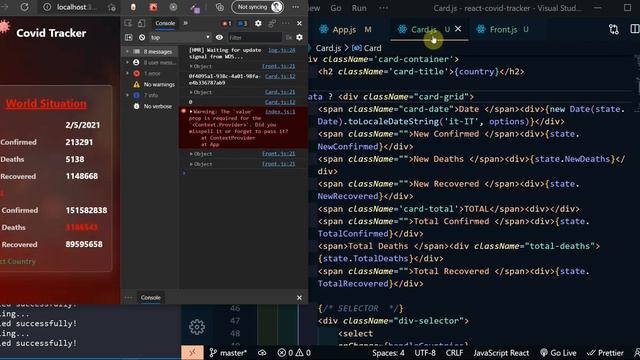
Task: Open the log.js:24 source link
Action: [x=282, y=50]
